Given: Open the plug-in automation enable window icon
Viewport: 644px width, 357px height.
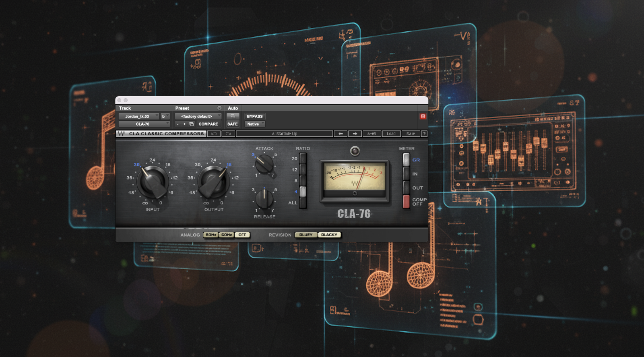Looking at the screenshot, I should pos(233,116).
